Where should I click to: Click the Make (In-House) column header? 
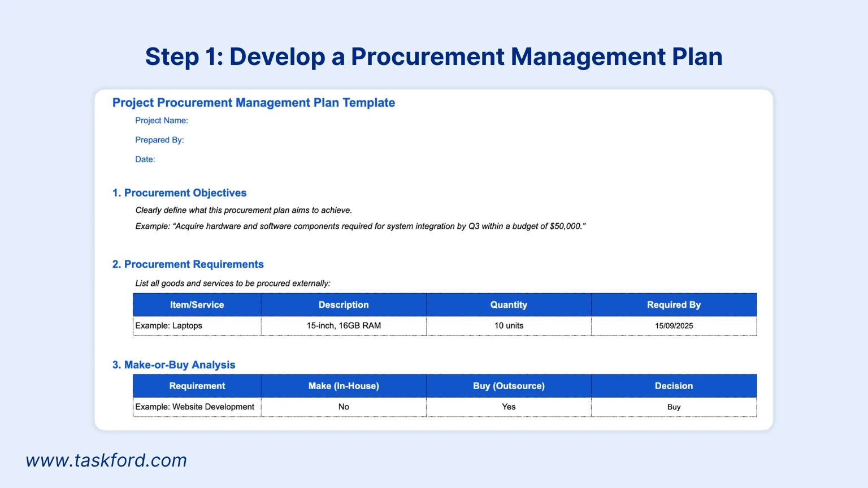[x=344, y=386]
